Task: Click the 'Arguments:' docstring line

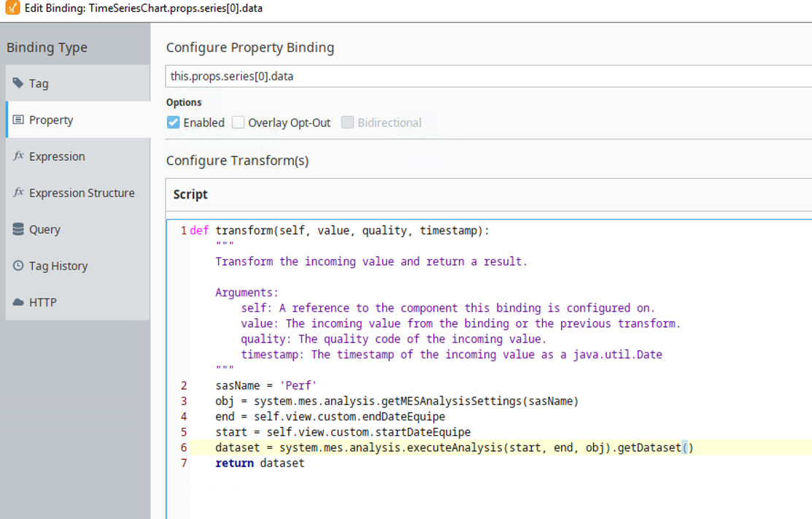Action: tap(247, 292)
